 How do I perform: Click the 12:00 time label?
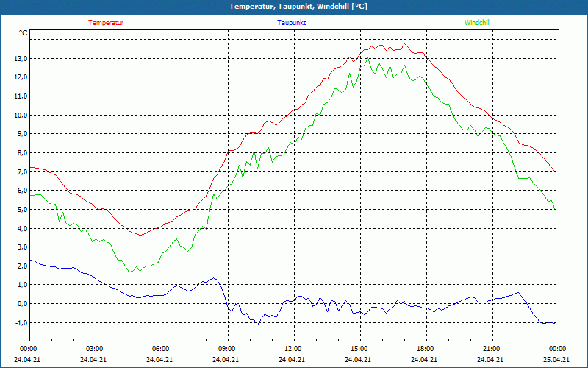point(294,349)
